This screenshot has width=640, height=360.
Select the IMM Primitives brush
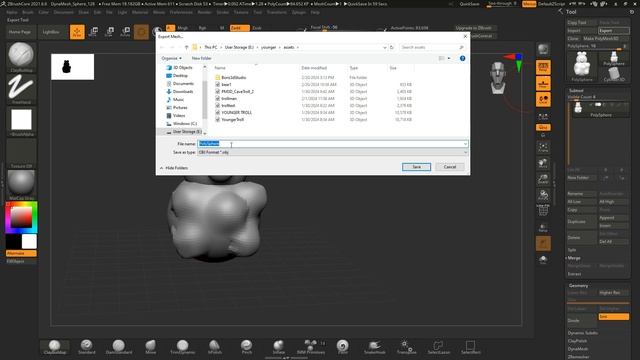(311, 347)
